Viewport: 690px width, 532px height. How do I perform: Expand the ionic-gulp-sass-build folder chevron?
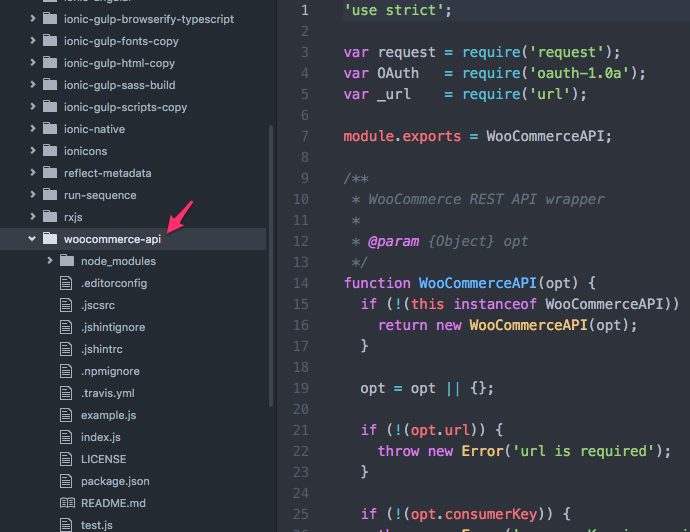coord(33,84)
